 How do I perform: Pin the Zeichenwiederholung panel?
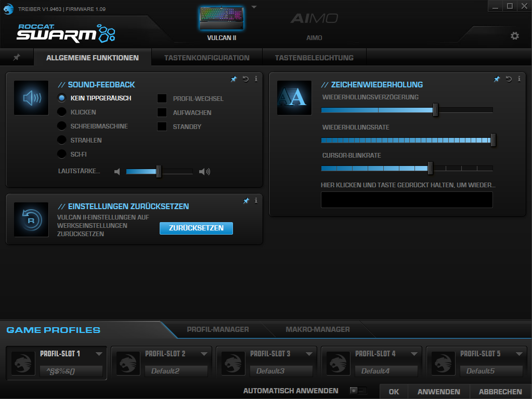point(497,79)
